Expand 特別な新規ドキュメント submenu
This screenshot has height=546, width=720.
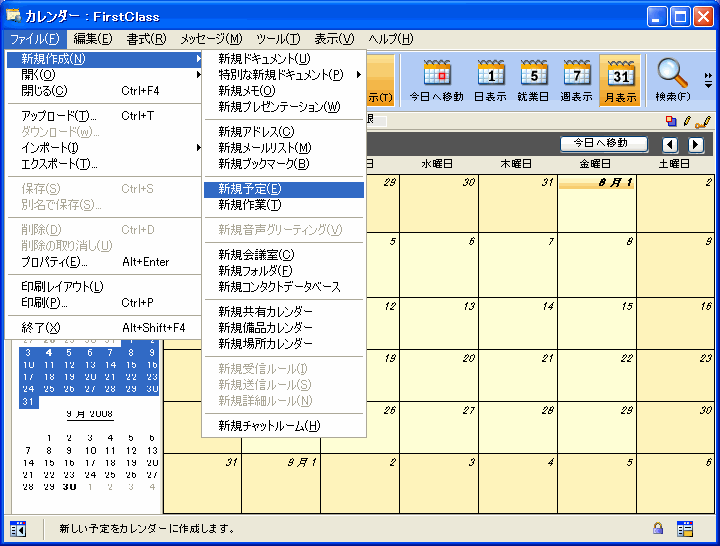[x=283, y=74]
